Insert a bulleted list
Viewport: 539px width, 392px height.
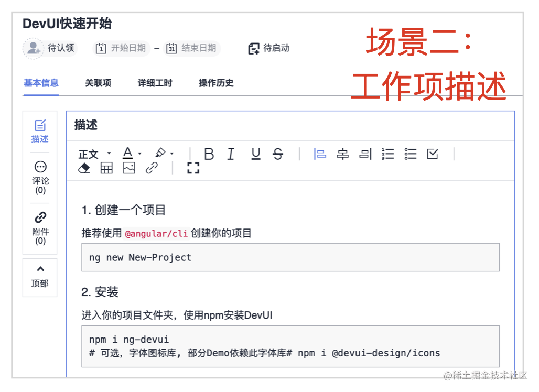pyautogui.click(x=411, y=154)
